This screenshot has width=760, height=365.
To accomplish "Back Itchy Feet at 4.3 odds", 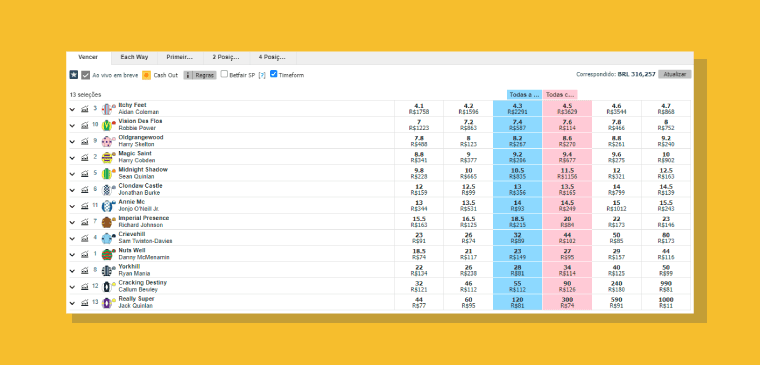I will [517, 109].
